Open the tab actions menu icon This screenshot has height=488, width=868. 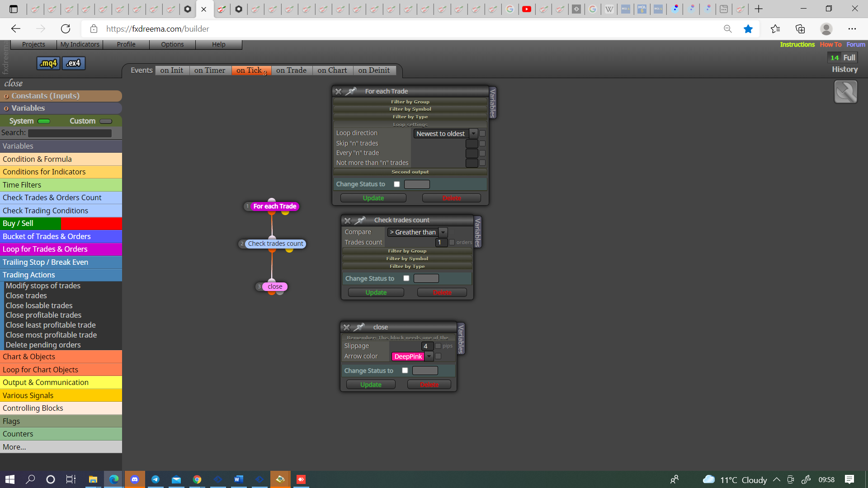[x=14, y=9]
